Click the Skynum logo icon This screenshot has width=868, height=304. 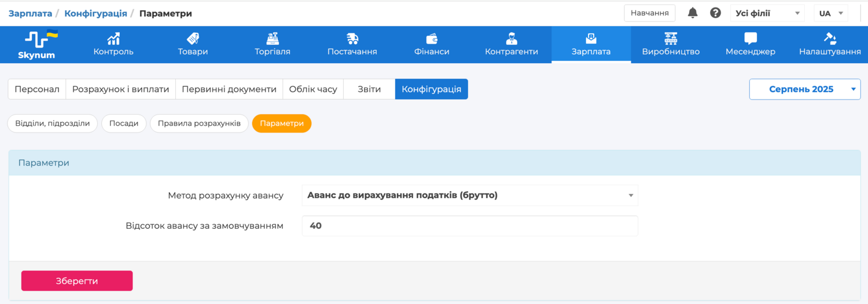(x=41, y=39)
